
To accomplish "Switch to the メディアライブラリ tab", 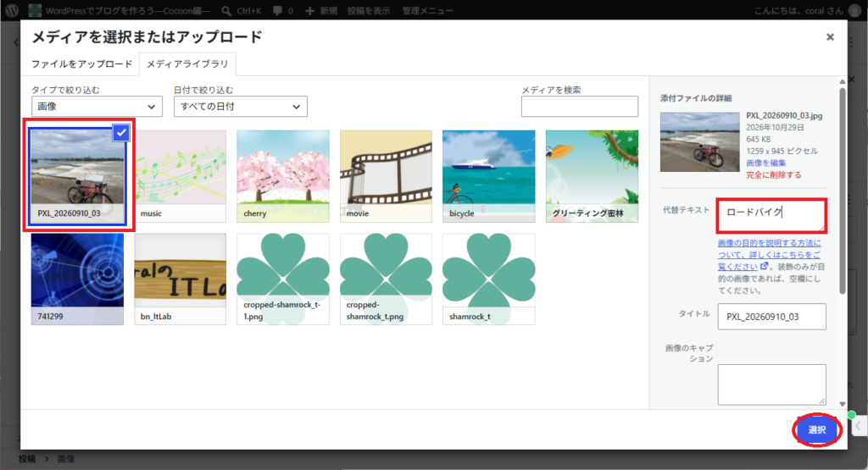I will pos(187,64).
